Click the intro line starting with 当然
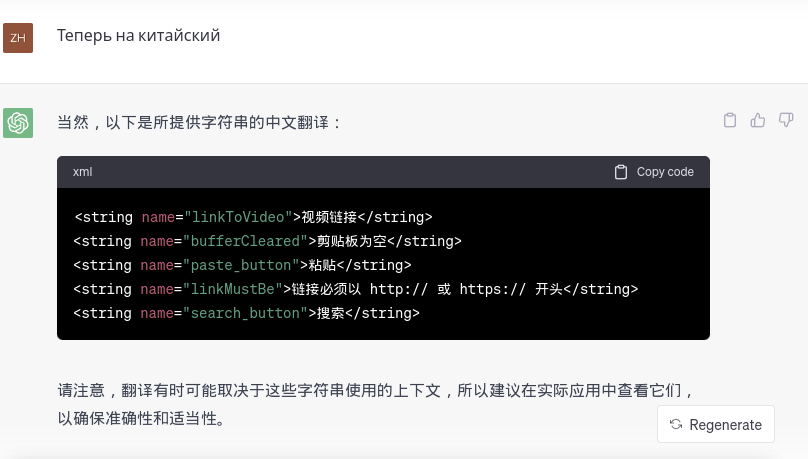Viewport: 808px width, 459px height. pyautogui.click(x=200, y=122)
